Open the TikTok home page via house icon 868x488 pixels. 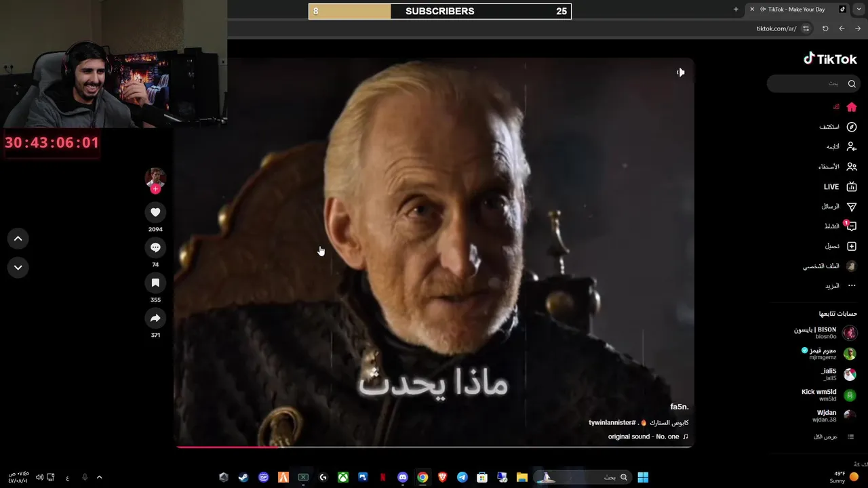(x=852, y=107)
